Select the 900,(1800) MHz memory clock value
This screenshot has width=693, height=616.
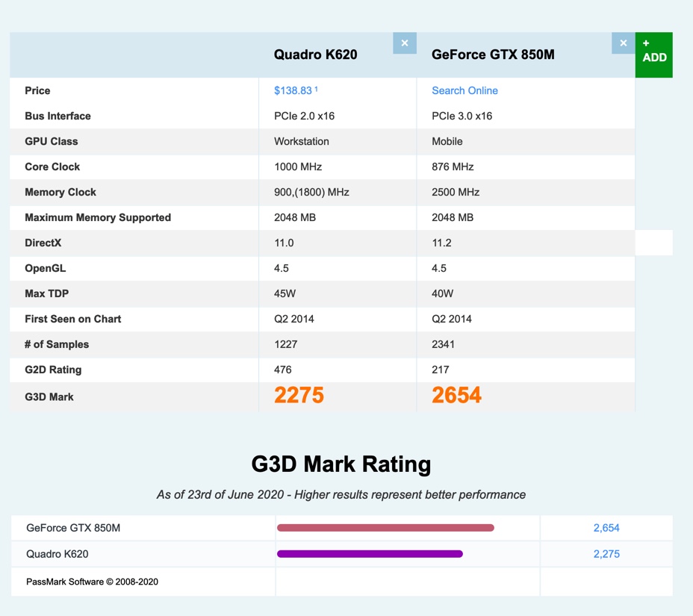click(x=311, y=192)
